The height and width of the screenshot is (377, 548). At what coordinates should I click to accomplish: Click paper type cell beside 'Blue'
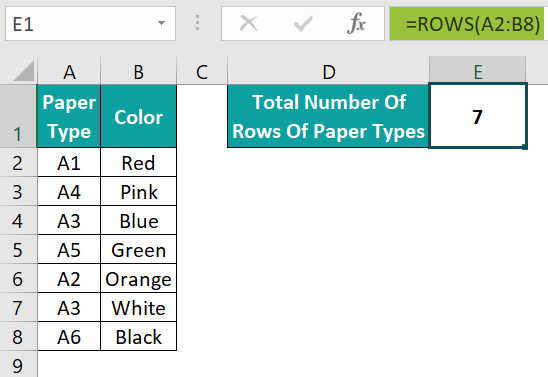point(69,220)
